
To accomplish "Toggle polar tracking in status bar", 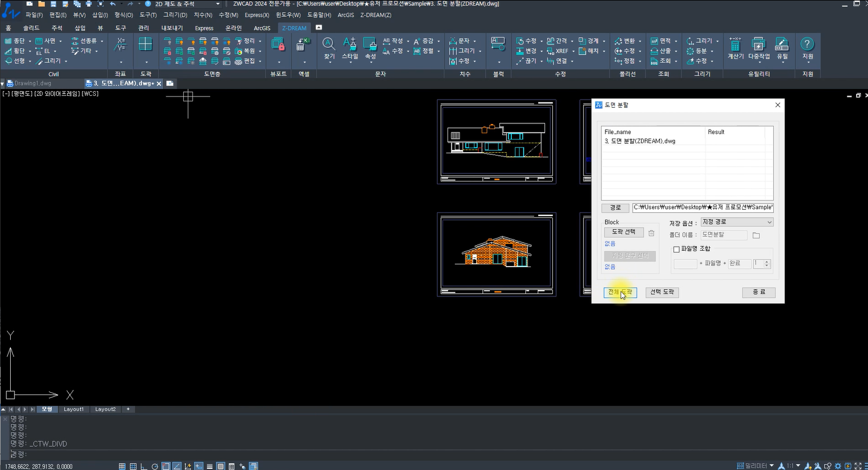I will (x=155, y=466).
